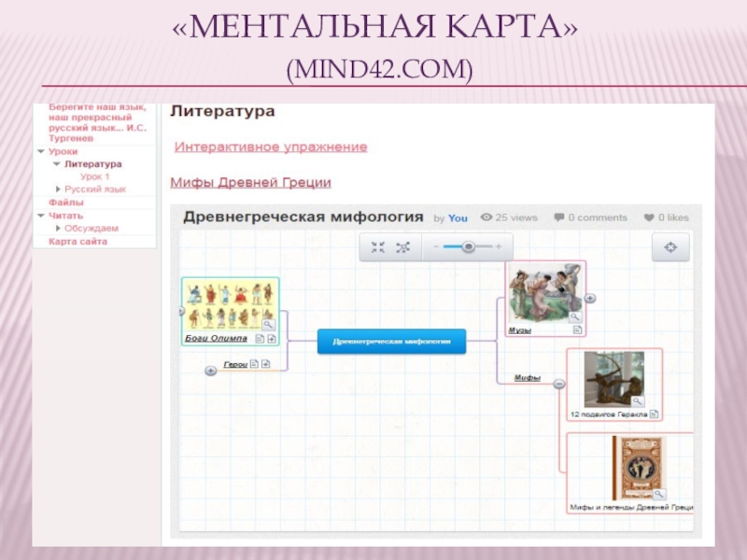Click the 0 comments text

pos(598,217)
